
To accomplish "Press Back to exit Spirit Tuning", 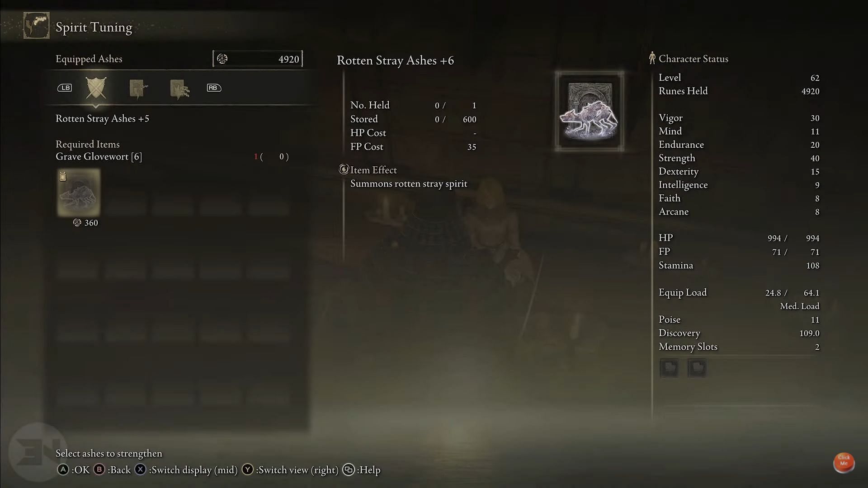I will pos(99,470).
